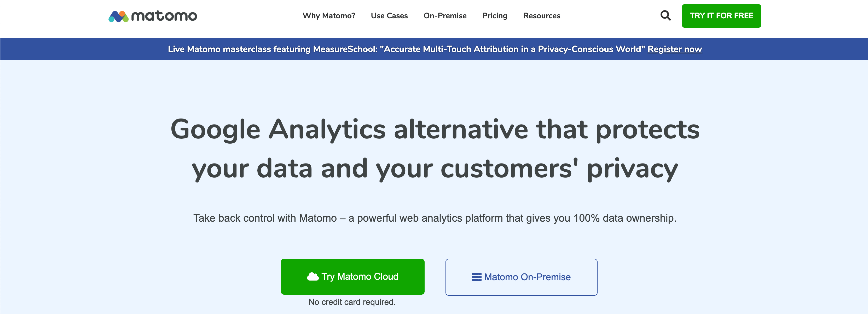The image size is (868, 314).
Task: Click the cloud icon on the green button
Action: point(313,277)
